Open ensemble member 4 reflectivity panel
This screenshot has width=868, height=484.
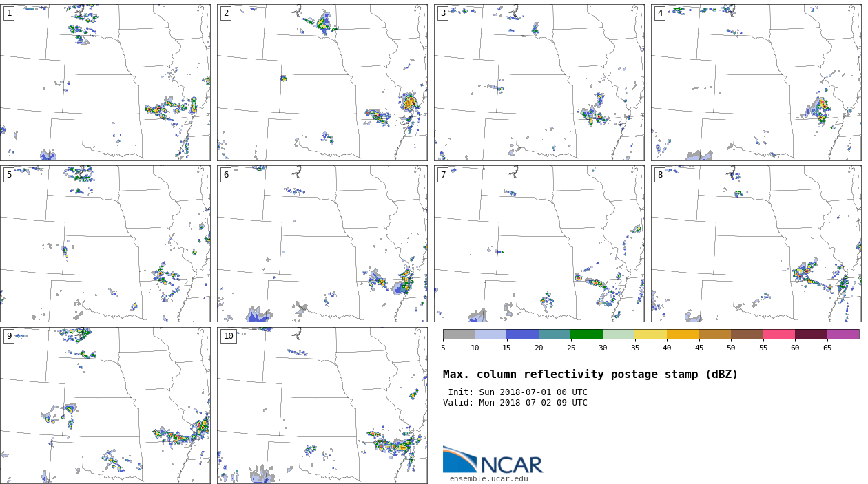pos(756,83)
